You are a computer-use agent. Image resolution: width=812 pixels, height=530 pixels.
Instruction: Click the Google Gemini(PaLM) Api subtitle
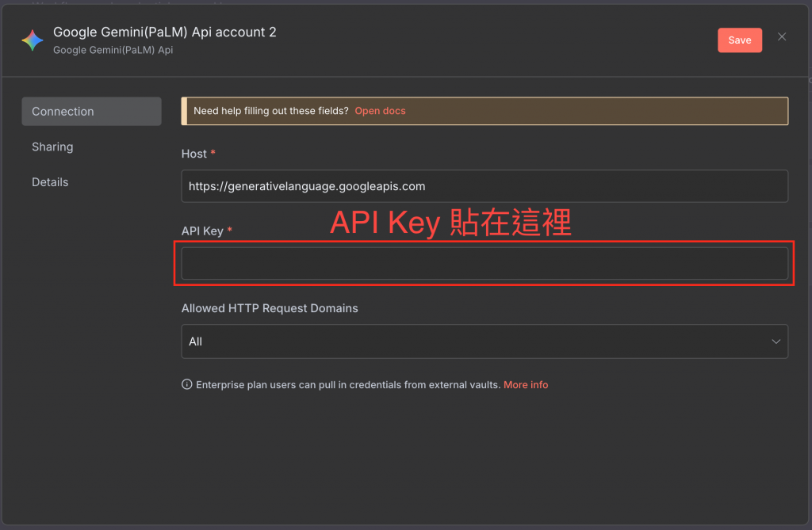point(113,50)
